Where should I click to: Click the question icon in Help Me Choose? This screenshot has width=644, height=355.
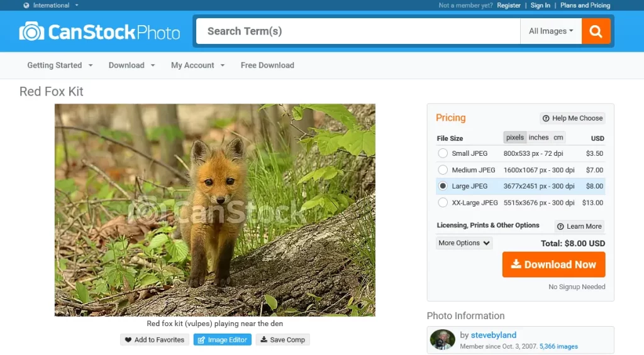(546, 118)
